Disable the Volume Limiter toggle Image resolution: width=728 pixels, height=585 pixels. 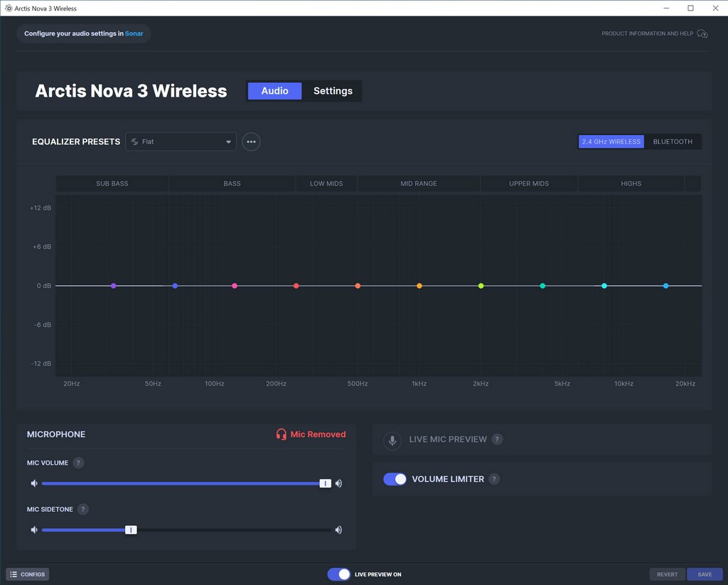(x=395, y=479)
